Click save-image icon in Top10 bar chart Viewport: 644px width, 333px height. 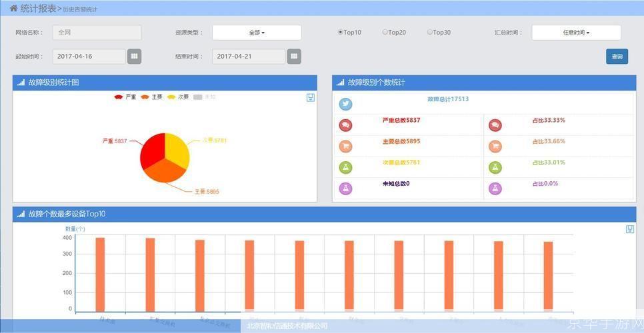tap(630, 229)
